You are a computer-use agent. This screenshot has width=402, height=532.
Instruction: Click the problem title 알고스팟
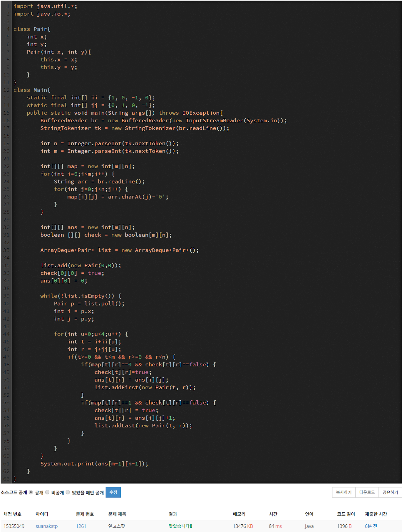(117, 526)
